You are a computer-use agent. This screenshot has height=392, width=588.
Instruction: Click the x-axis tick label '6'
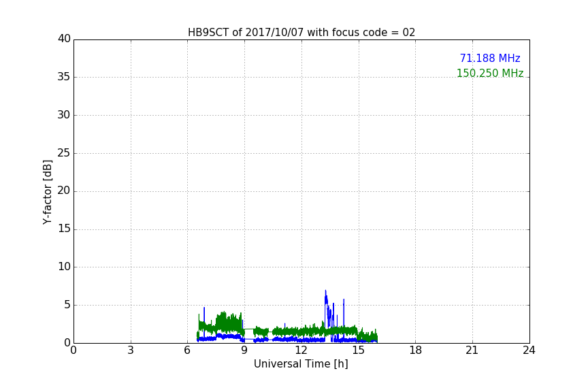point(188,350)
